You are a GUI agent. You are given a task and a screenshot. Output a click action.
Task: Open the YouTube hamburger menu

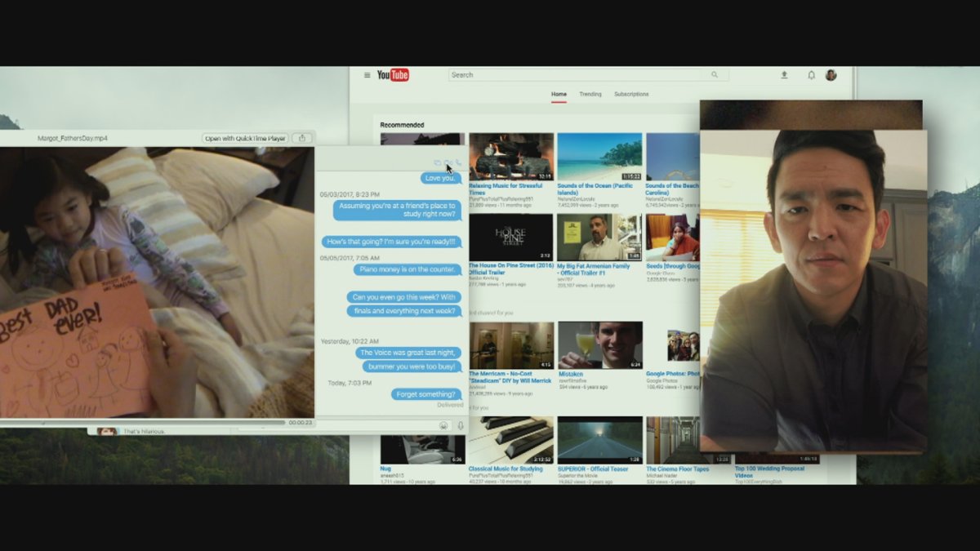[367, 75]
